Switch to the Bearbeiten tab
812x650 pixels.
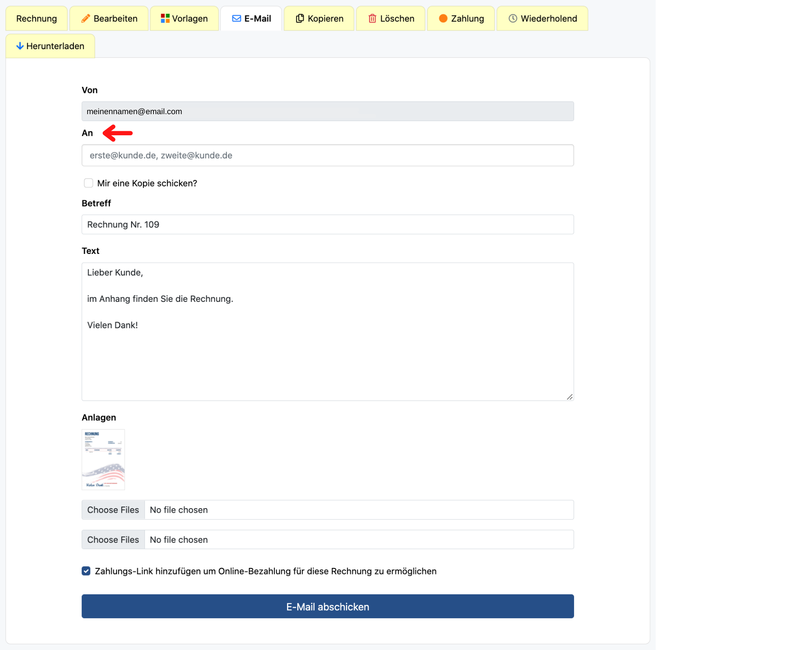(x=109, y=18)
